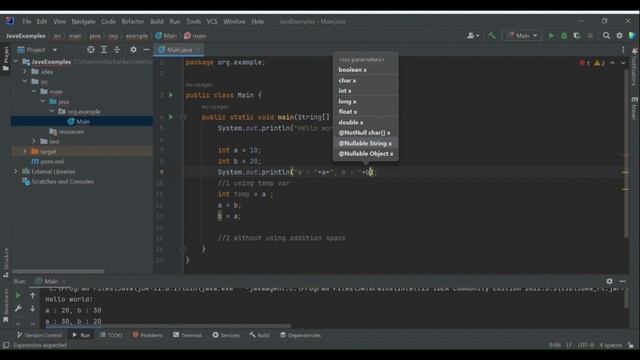Click Collapse All icon in Project panel
This screenshot has height=360, width=640.
[117, 49]
